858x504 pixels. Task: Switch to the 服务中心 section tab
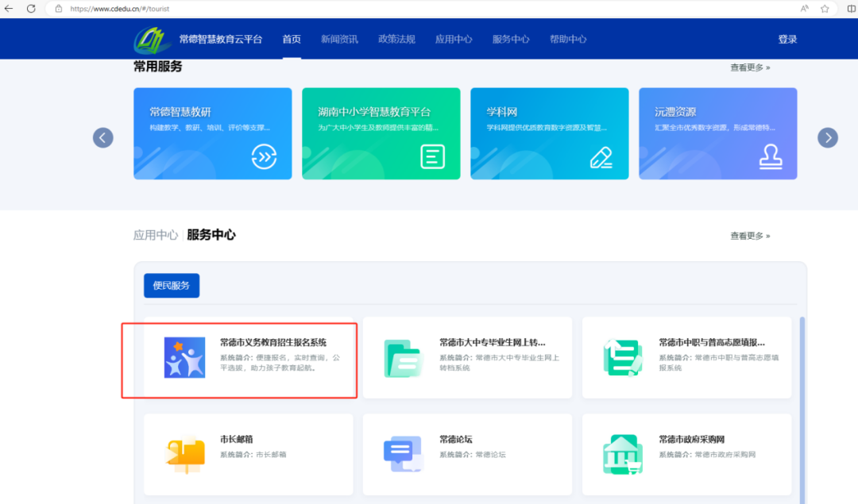pos(211,235)
